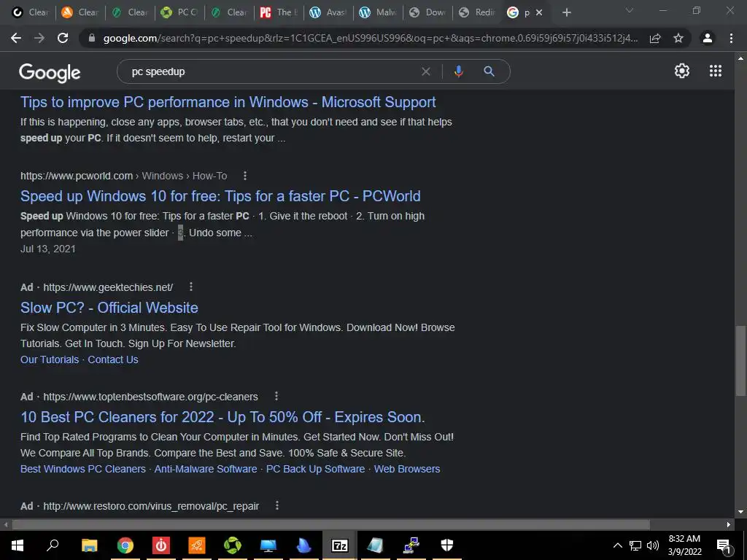The image size is (747, 560).
Task: Open the 'Anti-Malware Software' sitelink
Action: coord(206,469)
